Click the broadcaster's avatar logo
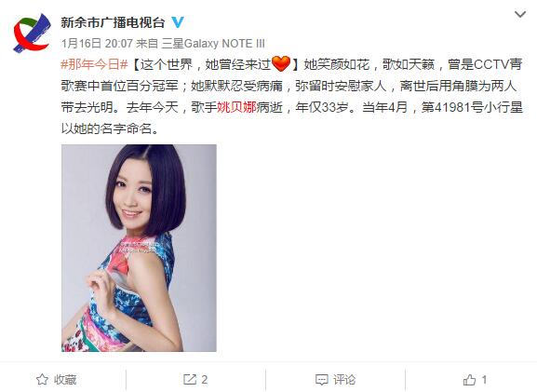 coord(32,33)
